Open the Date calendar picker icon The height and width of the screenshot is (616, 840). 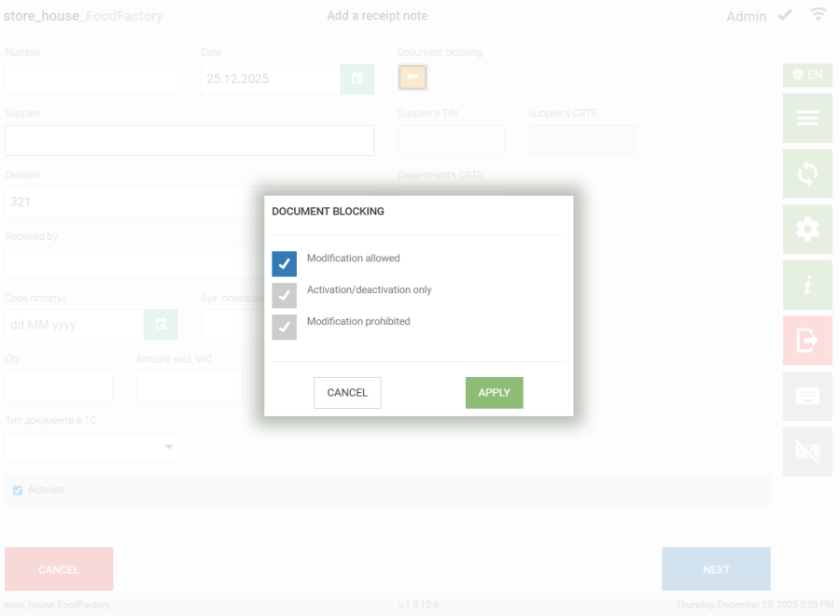coord(357,79)
